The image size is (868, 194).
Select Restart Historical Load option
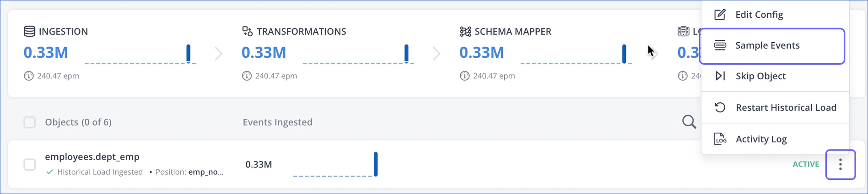point(786,107)
